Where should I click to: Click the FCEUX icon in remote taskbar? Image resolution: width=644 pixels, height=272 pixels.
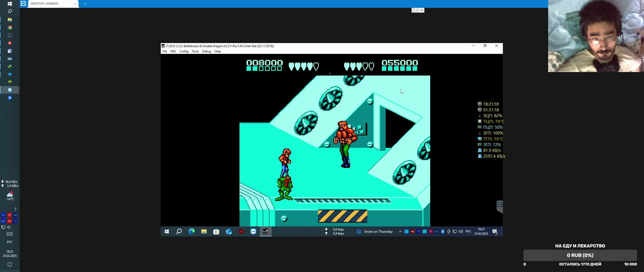pyautogui.click(x=265, y=231)
